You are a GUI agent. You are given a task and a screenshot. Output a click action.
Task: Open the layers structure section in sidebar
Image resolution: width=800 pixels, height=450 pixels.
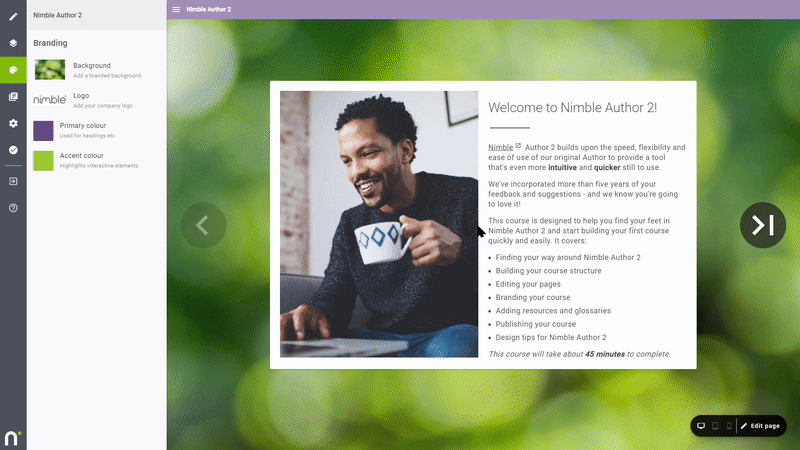click(13, 43)
